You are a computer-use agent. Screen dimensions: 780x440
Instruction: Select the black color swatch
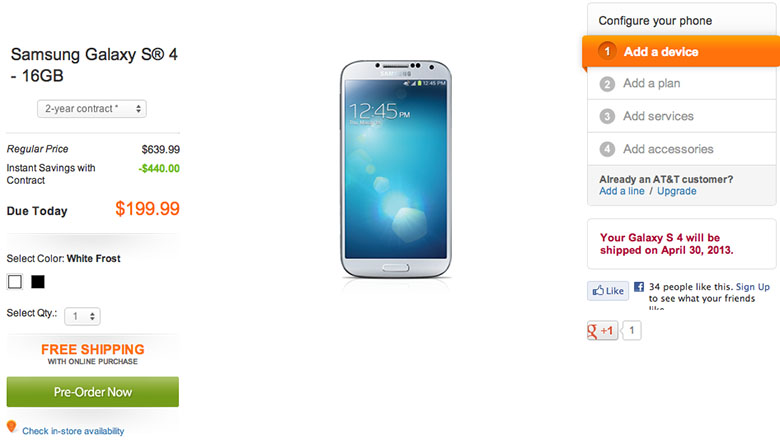click(x=38, y=282)
